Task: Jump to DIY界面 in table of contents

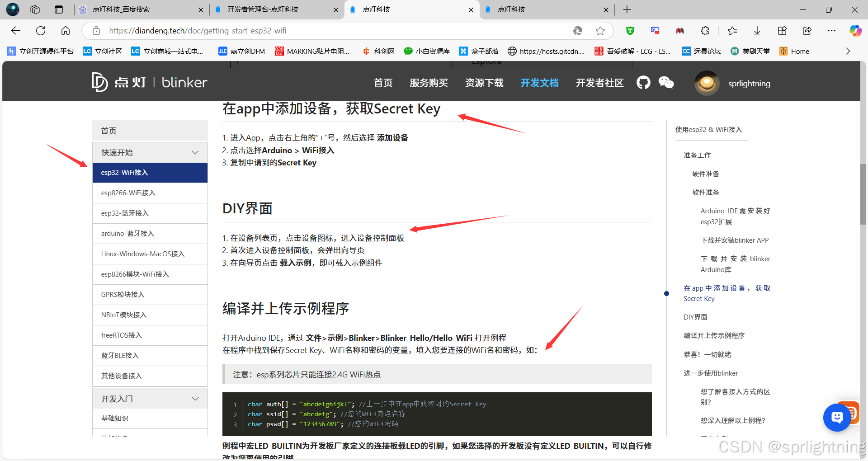Action: tap(695, 317)
